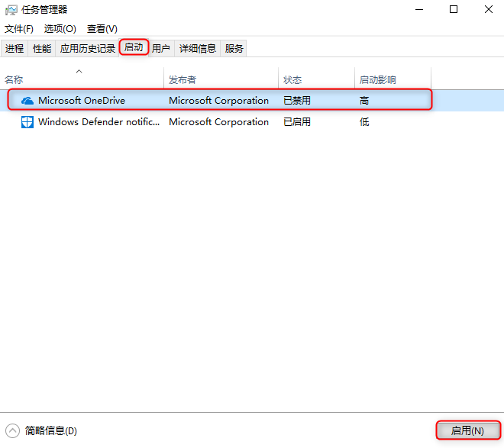Click the 简略信息(D) link text
Screen dimensions: 504x448
click(x=51, y=430)
